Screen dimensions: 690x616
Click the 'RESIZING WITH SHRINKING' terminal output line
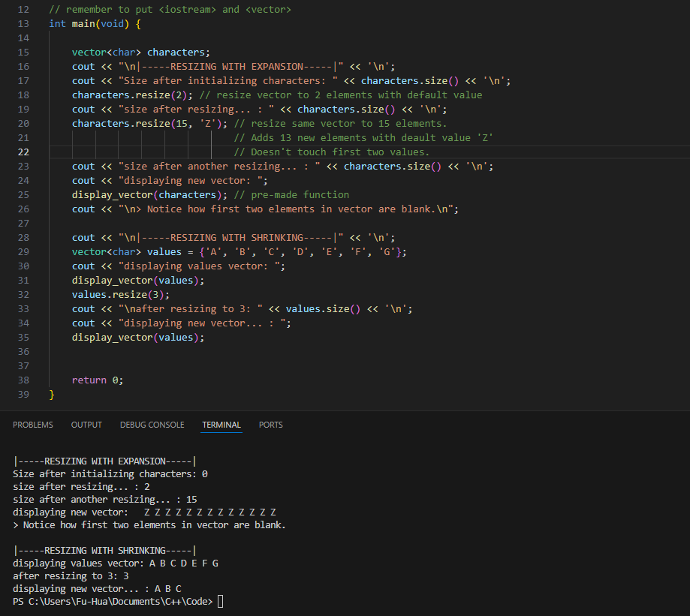[104, 550]
